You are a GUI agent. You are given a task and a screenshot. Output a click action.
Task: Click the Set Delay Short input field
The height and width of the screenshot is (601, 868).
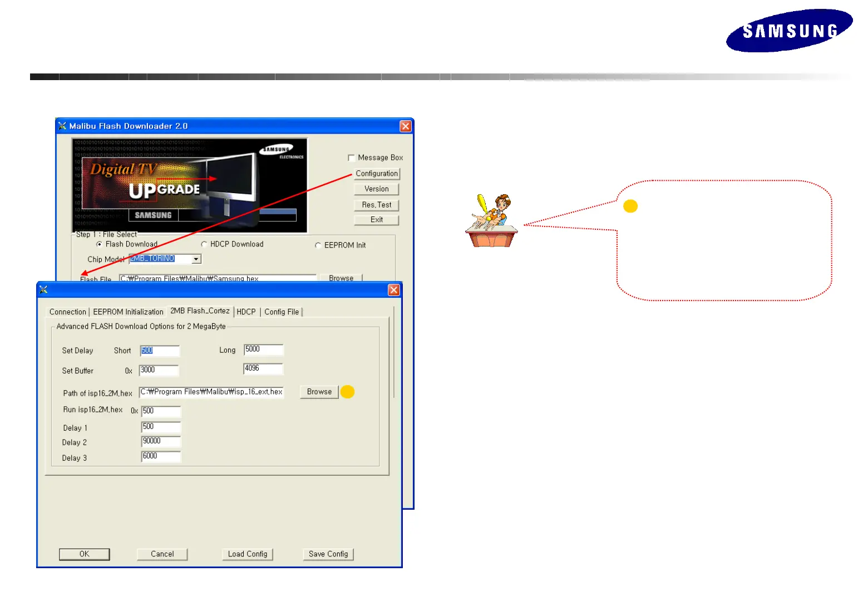(x=160, y=351)
